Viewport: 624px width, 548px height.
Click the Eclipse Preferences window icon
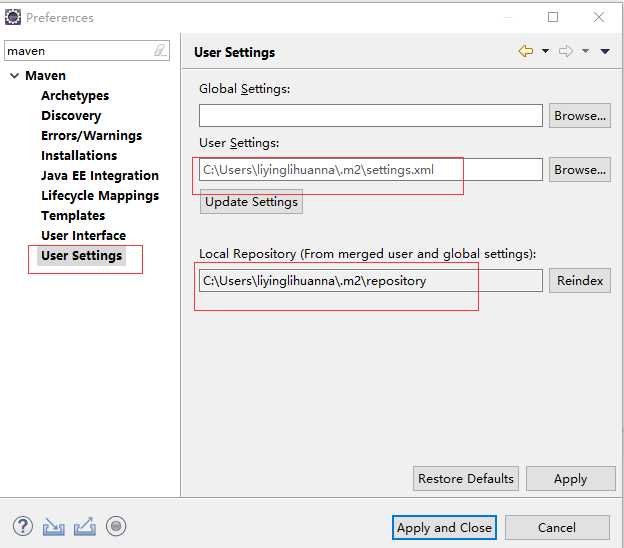coord(13,17)
